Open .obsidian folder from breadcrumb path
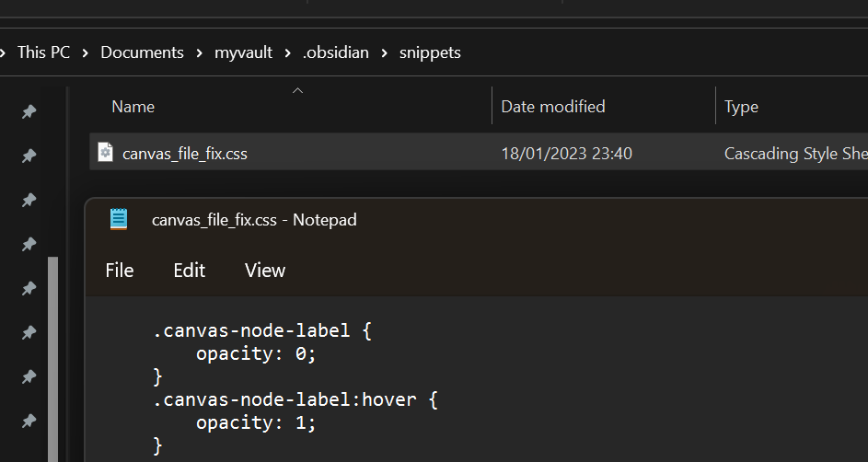 [336, 52]
